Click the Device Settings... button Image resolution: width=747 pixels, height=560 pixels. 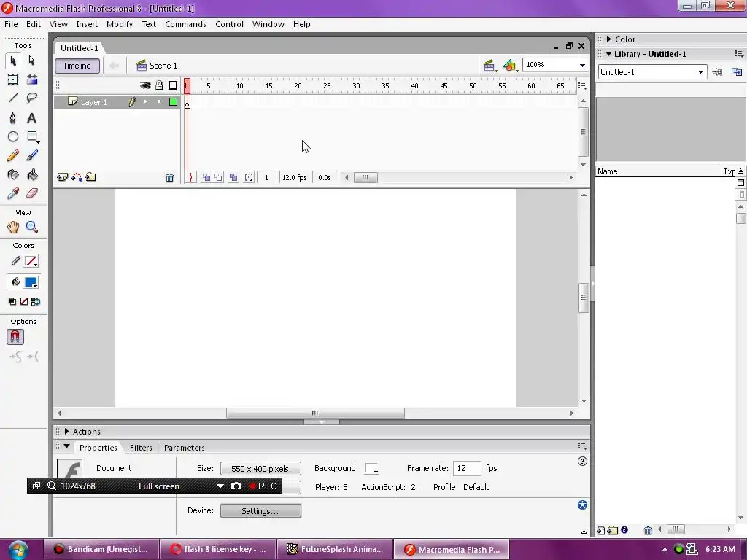click(260, 511)
